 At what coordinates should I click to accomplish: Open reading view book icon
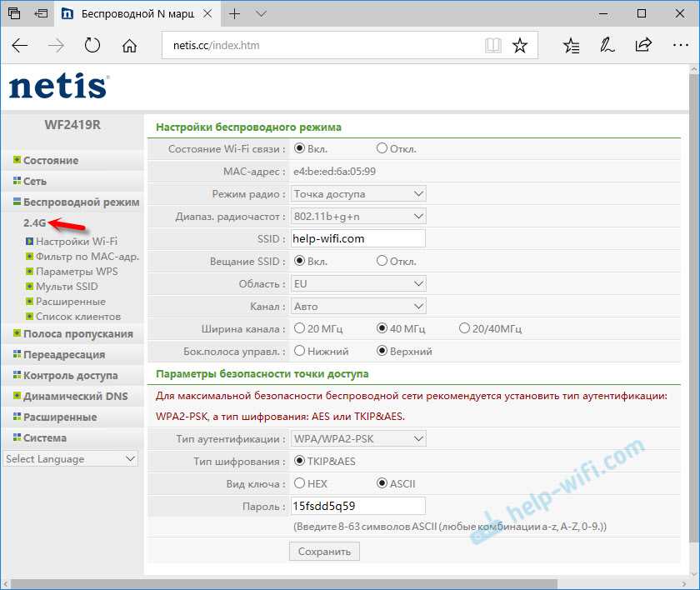[x=492, y=45]
